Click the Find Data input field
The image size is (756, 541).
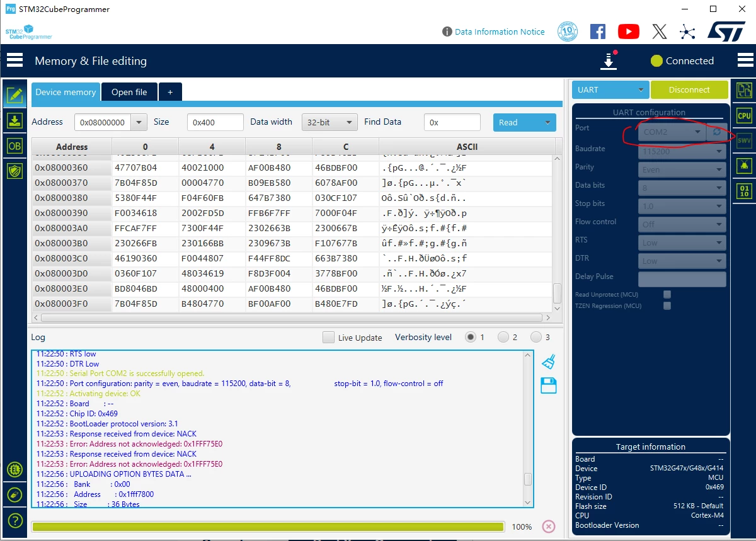coord(452,123)
